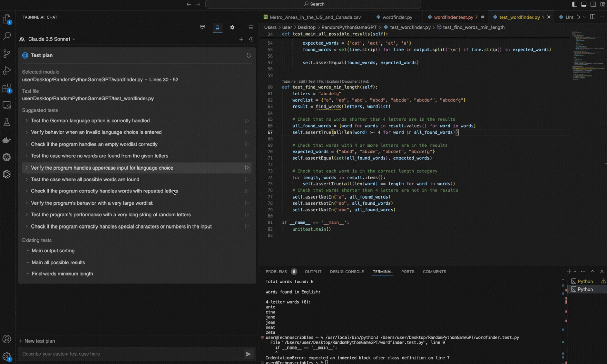Open the Extensions sidebar icon
607x364 pixels.
(x=7, y=88)
